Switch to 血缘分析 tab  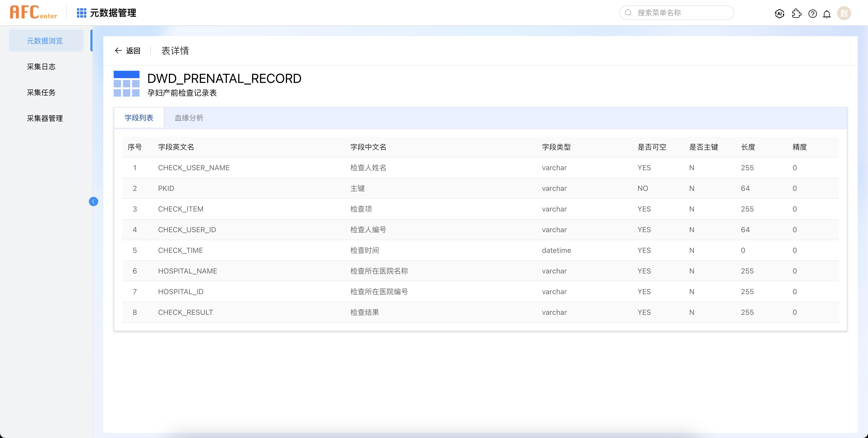click(188, 118)
